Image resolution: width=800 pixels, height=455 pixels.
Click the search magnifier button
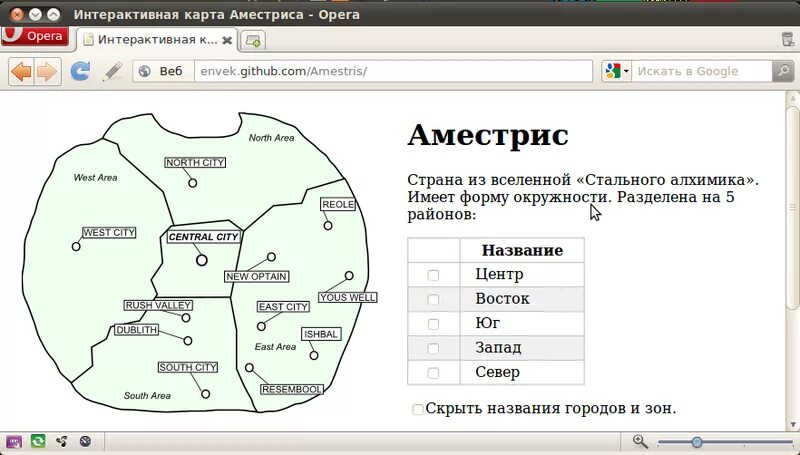[783, 71]
